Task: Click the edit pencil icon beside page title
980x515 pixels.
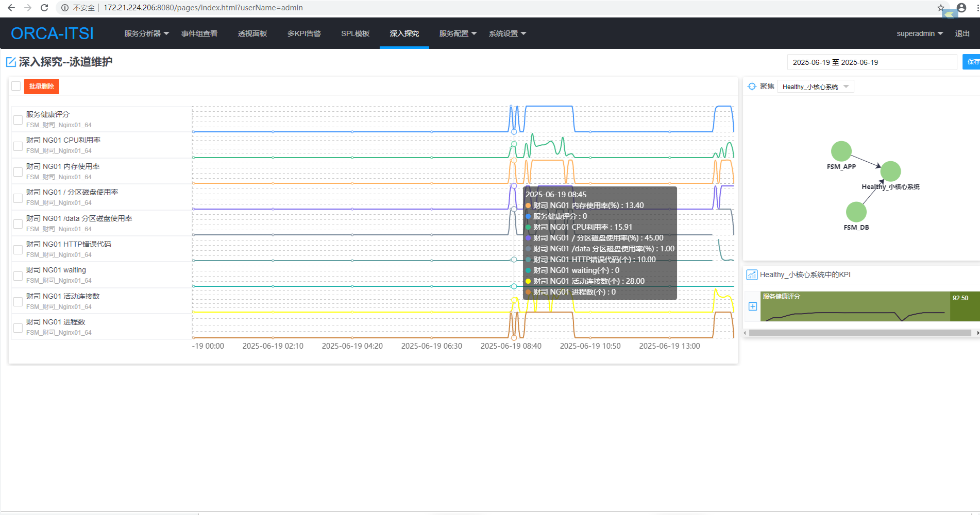Action: 11,62
